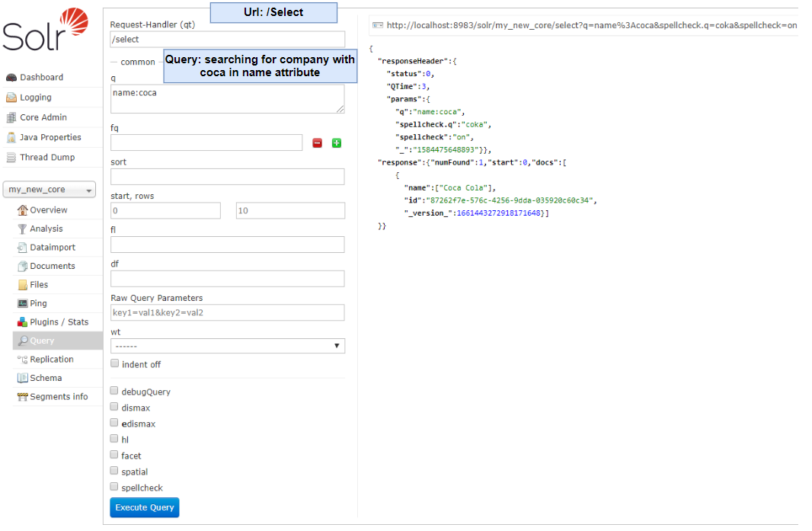812x531 pixels.
Task: Open Plugins / Stats icon
Action: click(x=23, y=322)
